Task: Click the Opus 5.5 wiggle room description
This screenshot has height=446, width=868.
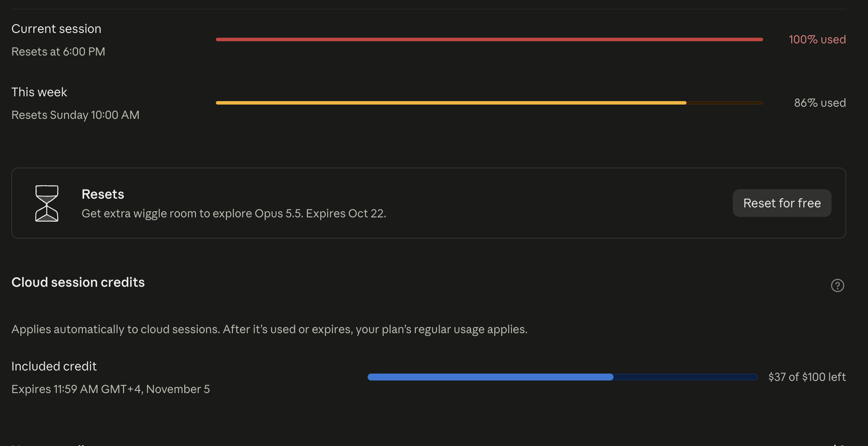Action: point(234,213)
